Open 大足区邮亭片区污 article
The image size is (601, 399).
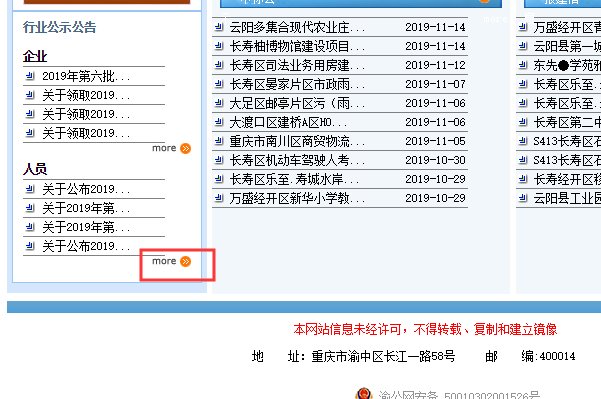(x=297, y=103)
